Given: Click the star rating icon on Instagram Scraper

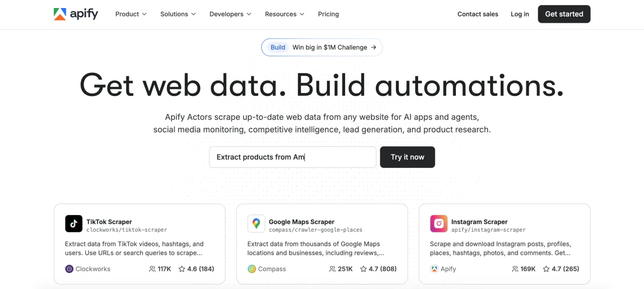Looking at the screenshot, I should pyautogui.click(x=546, y=269).
